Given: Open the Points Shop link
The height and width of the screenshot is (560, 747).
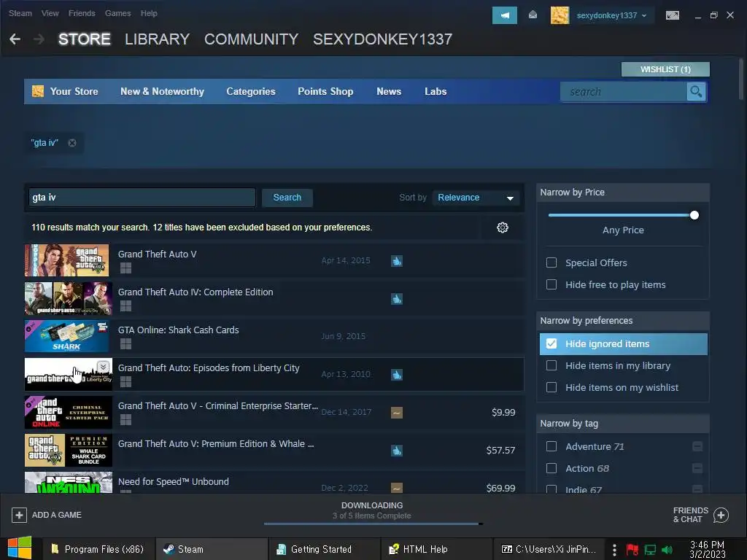Looking at the screenshot, I should 325,91.
